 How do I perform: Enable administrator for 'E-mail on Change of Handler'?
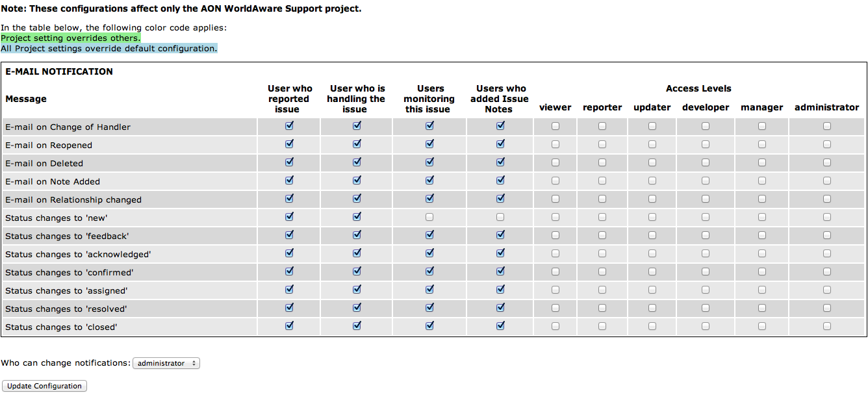tap(827, 127)
